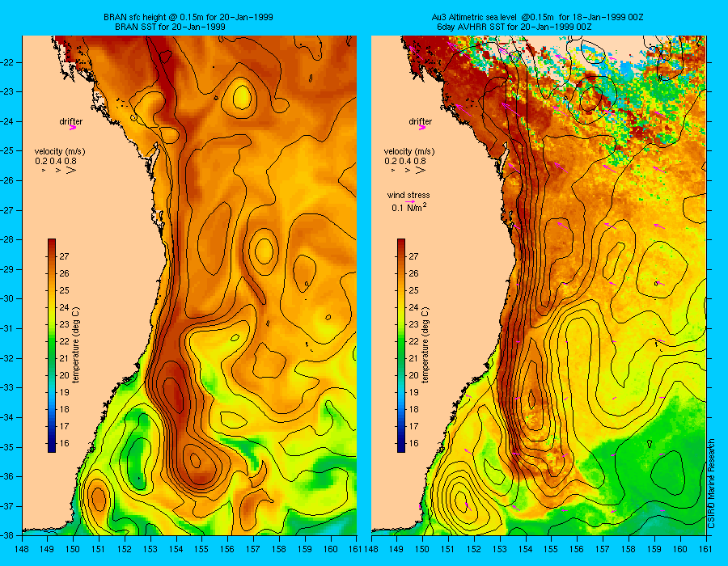Click the "27" tick on right color bar

[x=413, y=256]
